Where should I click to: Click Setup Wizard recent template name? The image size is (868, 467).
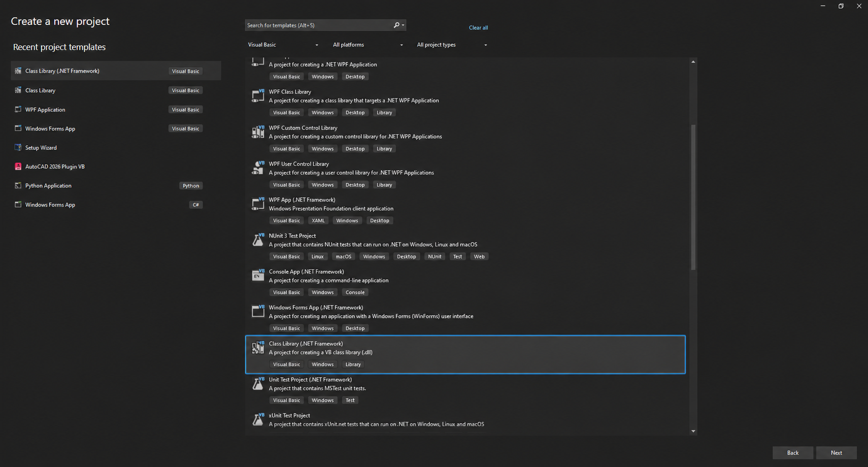(41, 148)
